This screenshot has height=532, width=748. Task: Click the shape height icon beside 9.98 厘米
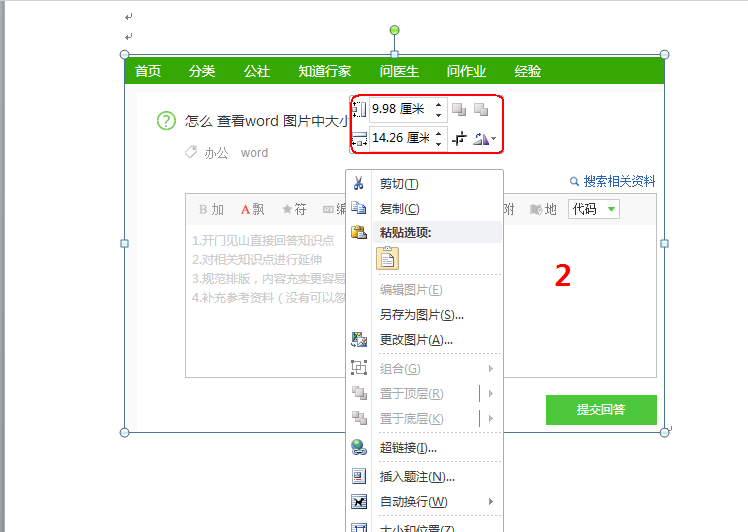(x=360, y=109)
